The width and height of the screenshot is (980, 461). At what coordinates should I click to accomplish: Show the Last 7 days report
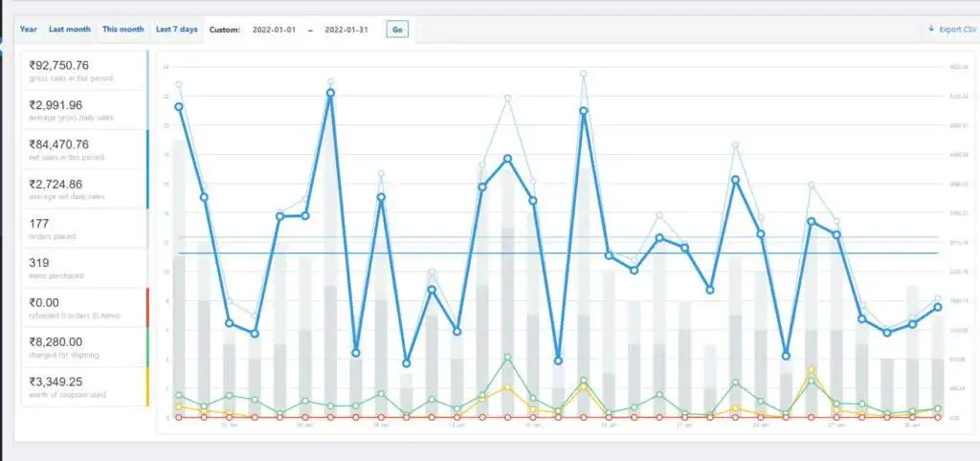[177, 30]
